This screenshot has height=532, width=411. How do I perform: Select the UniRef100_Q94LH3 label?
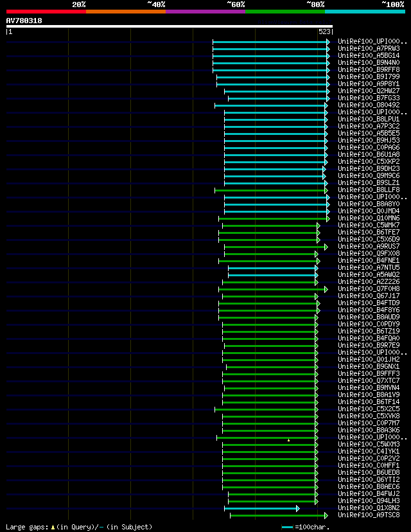tap(369, 501)
